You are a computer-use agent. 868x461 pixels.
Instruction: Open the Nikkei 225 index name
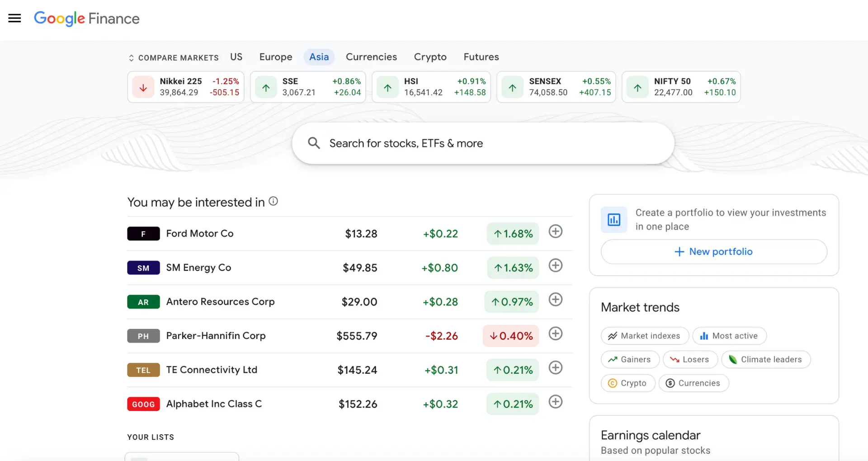[x=181, y=81]
